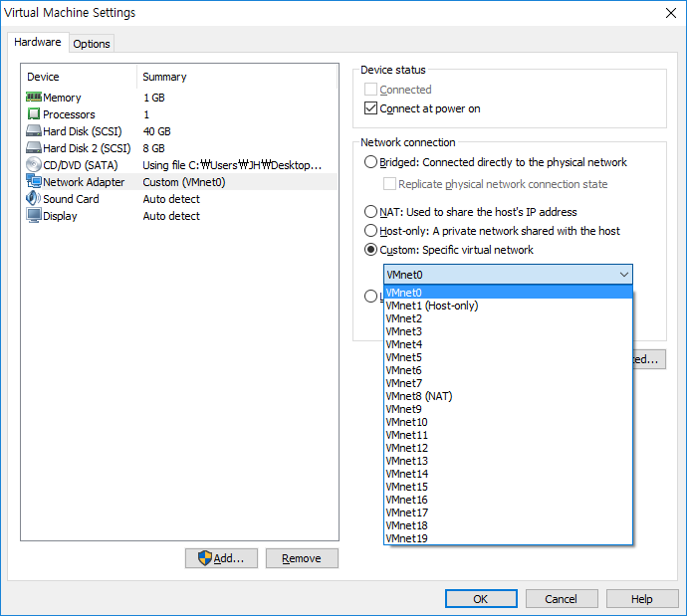Select the Bridged network radio button

pyautogui.click(x=370, y=162)
